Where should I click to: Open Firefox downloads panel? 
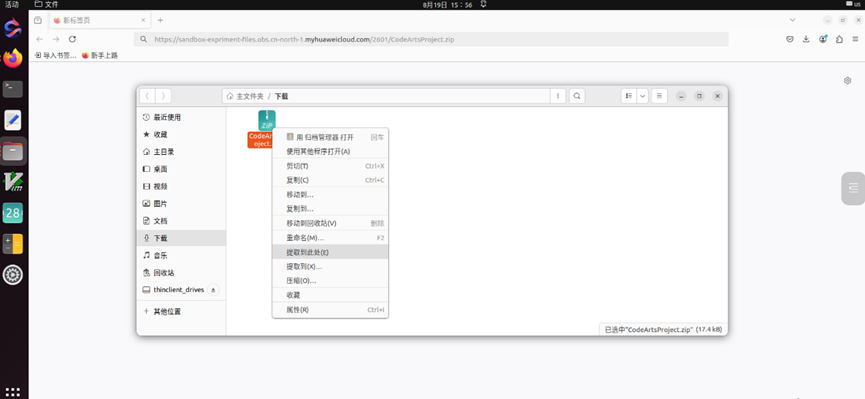pyautogui.click(x=806, y=39)
